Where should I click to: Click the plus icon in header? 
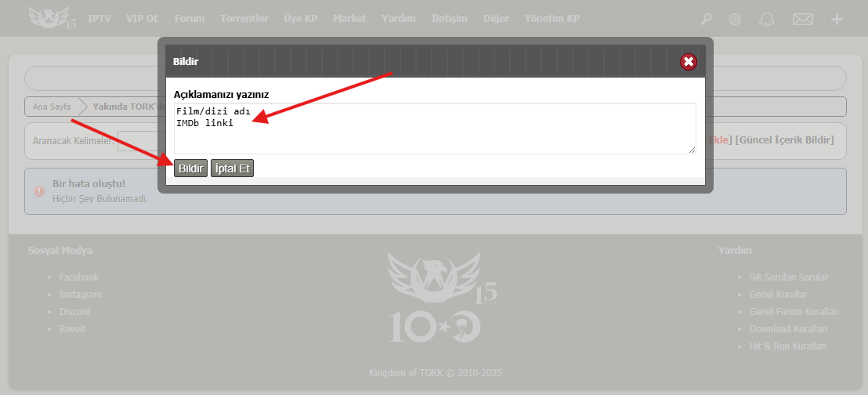837,20
